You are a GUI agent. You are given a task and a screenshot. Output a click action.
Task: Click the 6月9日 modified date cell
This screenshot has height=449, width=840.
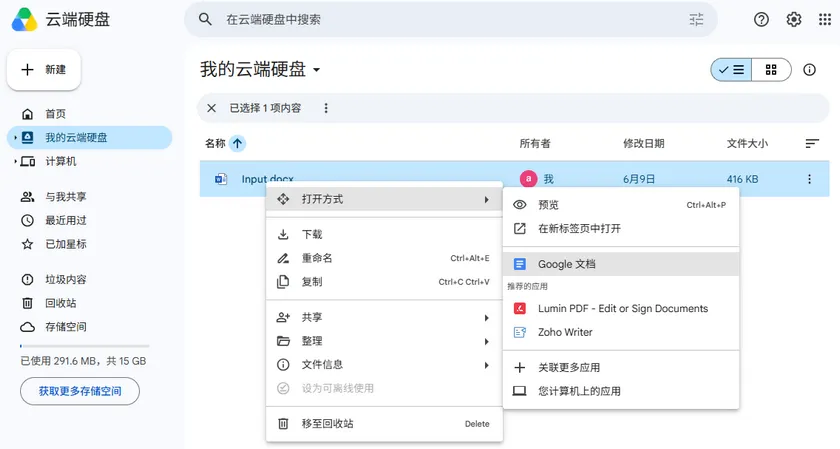click(639, 179)
